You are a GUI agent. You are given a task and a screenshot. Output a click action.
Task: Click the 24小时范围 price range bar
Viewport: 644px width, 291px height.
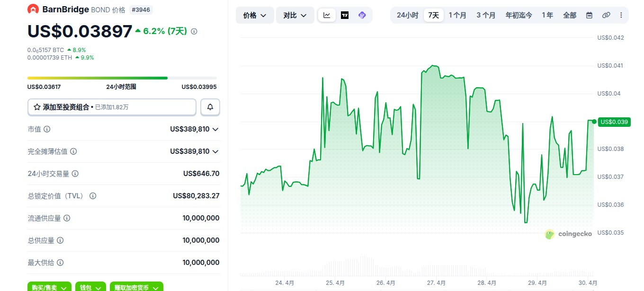click(x=122, y=78)
